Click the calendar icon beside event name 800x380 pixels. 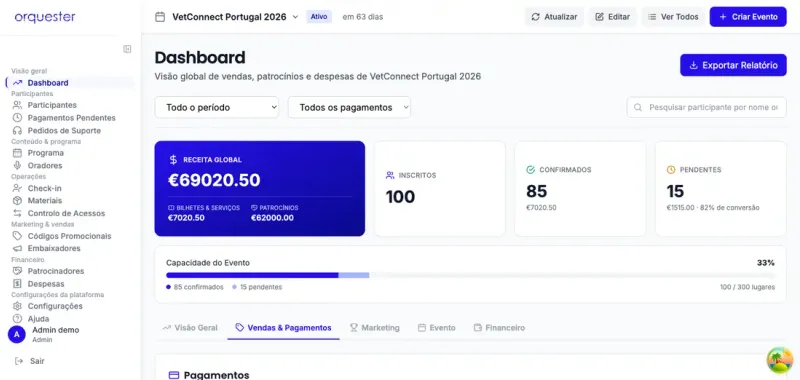click(x=160, y=17)
